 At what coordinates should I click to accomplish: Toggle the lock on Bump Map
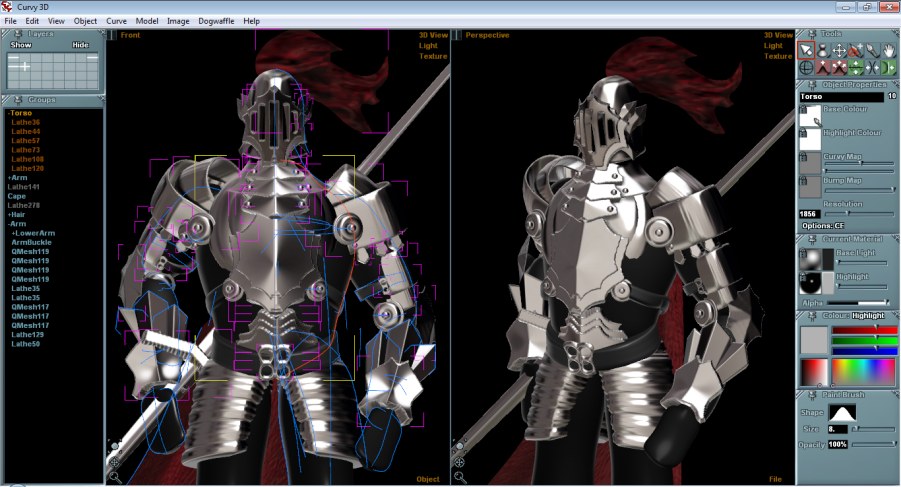tap(803, 181)
